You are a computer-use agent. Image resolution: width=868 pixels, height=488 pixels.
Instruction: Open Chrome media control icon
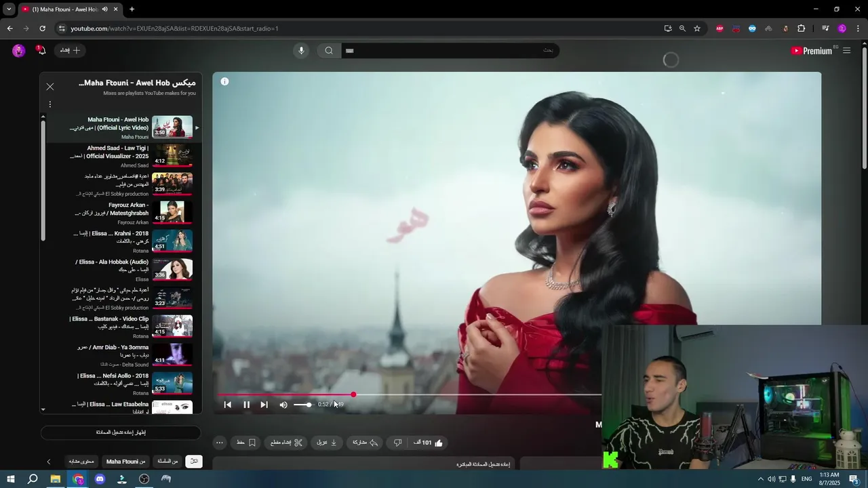pos(825,28)
